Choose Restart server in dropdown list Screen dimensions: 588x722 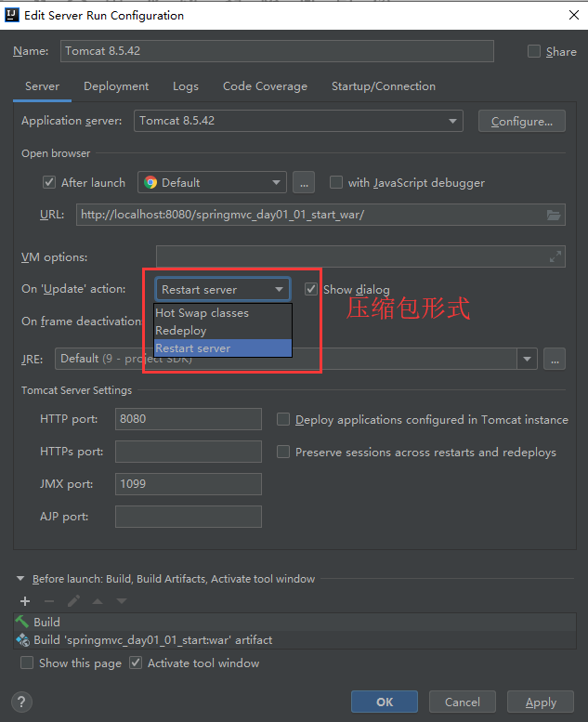pyautogui.click(x=223, y=348)
